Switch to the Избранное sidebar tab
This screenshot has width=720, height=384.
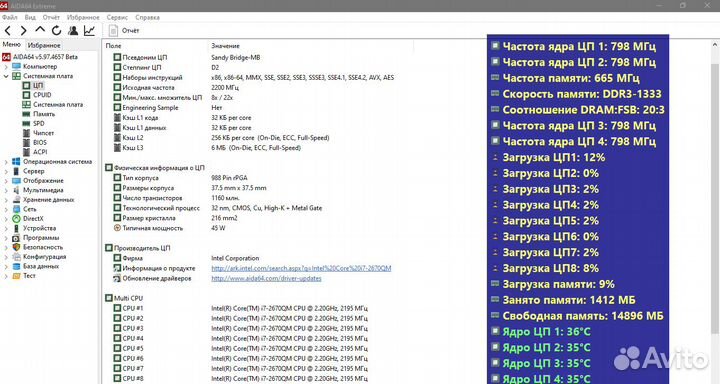click(44, 45)
